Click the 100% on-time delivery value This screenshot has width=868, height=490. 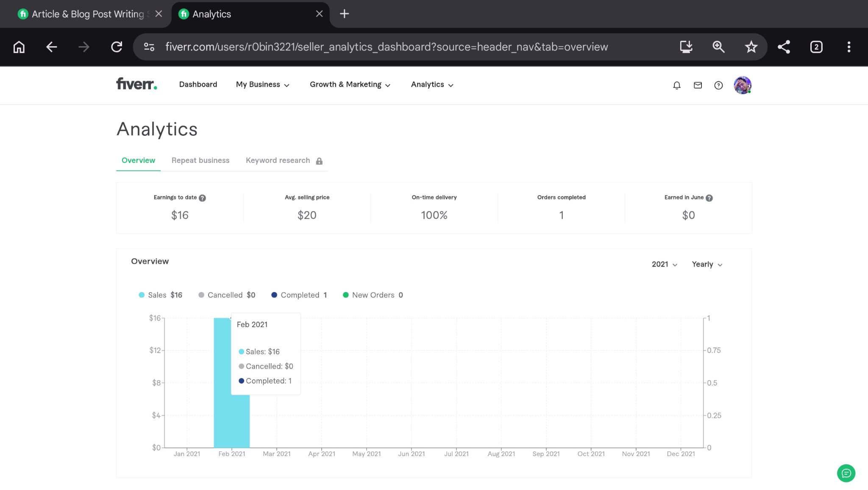434,215
